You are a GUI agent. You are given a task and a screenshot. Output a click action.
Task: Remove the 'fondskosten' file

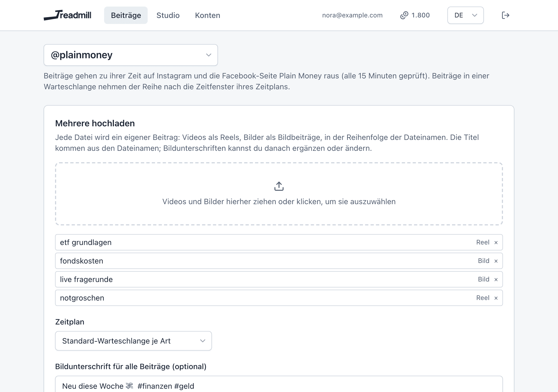(496, 261)
